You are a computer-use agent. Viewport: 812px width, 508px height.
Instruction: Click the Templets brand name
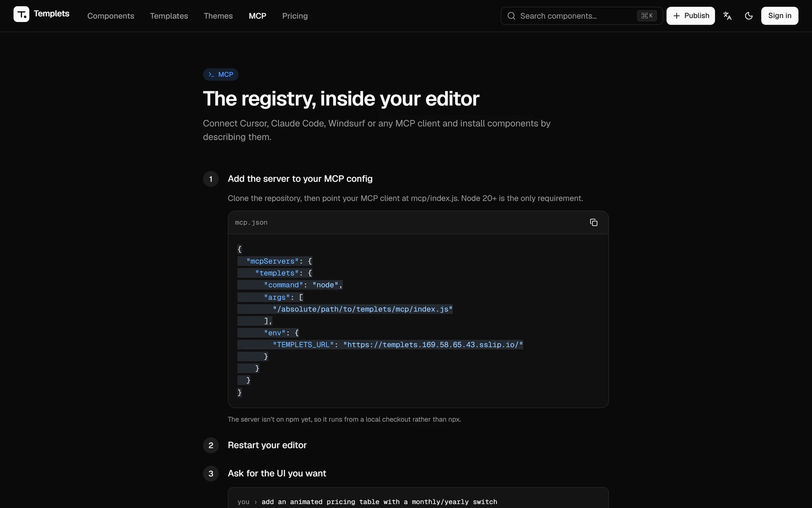tap(52, 14)
